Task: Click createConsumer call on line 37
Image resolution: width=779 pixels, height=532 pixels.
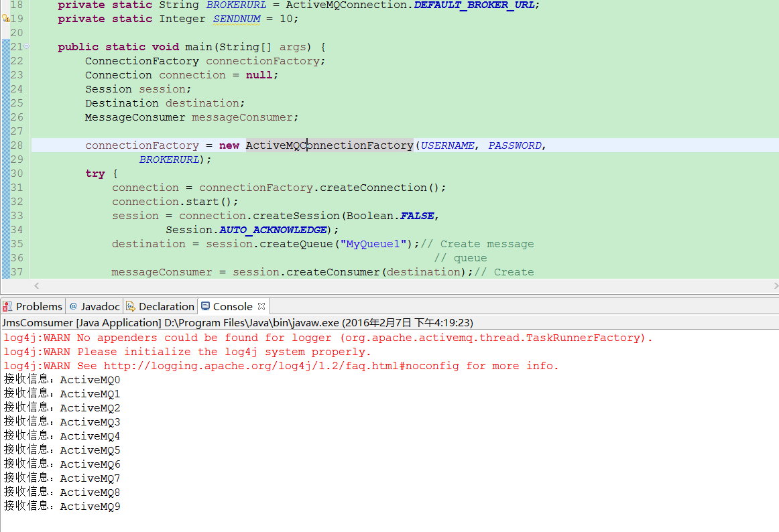Action: tap(333, 272)
